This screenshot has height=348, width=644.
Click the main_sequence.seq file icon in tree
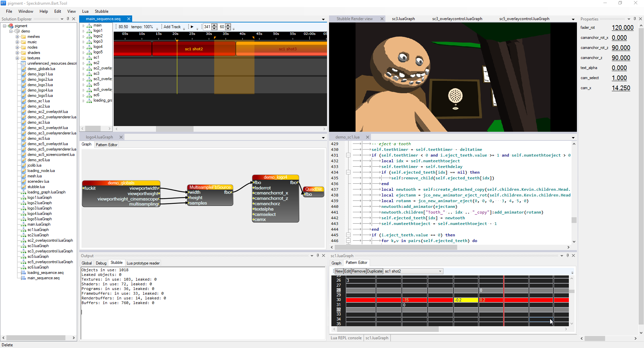pyautogui.click(x=23, y=278)
